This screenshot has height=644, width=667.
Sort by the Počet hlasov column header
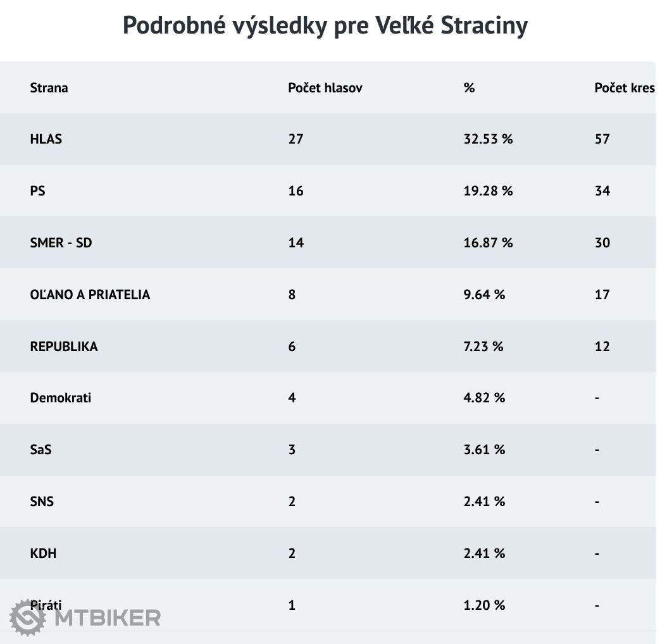(325, 88)
